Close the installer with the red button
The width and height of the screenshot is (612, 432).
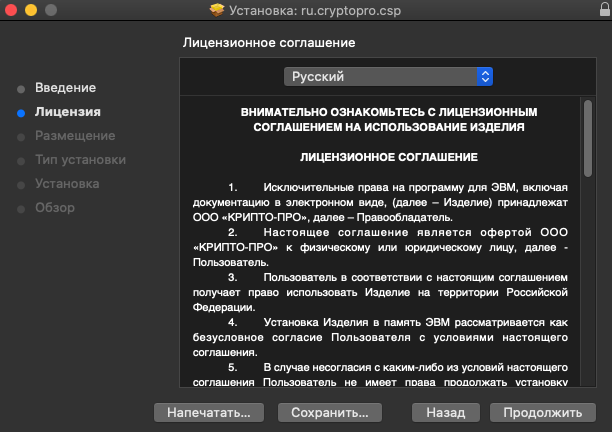tap(11, 10)
